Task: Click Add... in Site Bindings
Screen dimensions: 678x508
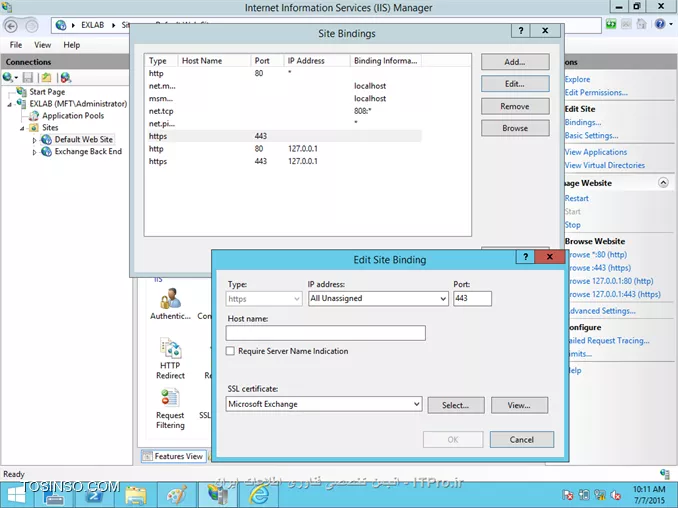Action: pyautogui.click(x=515, y=62)
